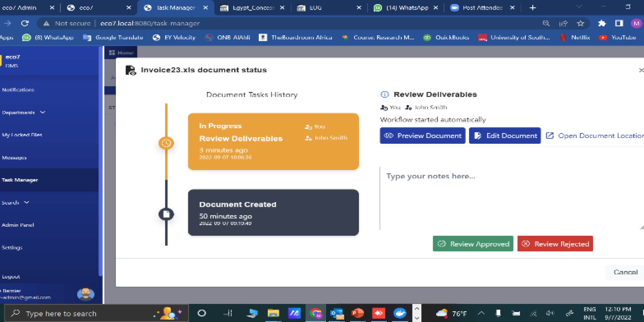Screen dimensions: 644x322
Task: Click Logout in the sidebar
Action: 11,277
